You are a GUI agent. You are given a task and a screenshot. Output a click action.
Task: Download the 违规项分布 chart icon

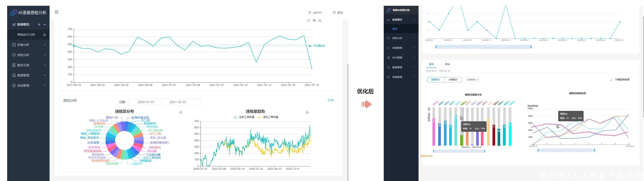181,112
